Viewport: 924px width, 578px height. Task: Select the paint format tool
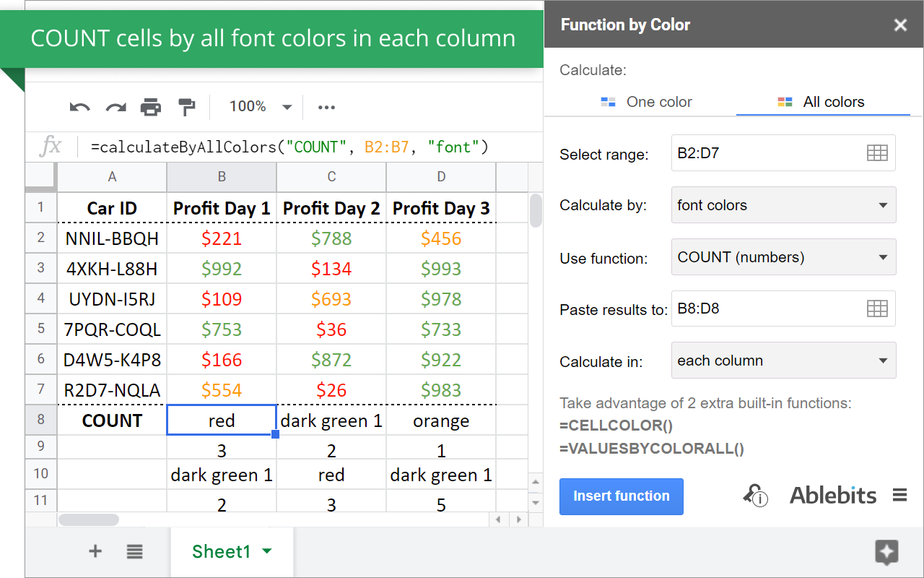coord(187,107)
